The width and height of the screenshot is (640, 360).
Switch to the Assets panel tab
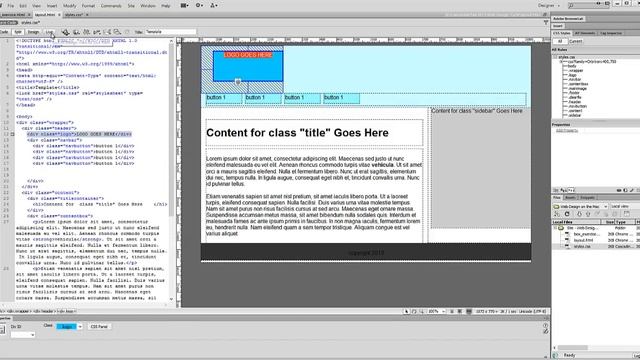[x=570, y=198]
